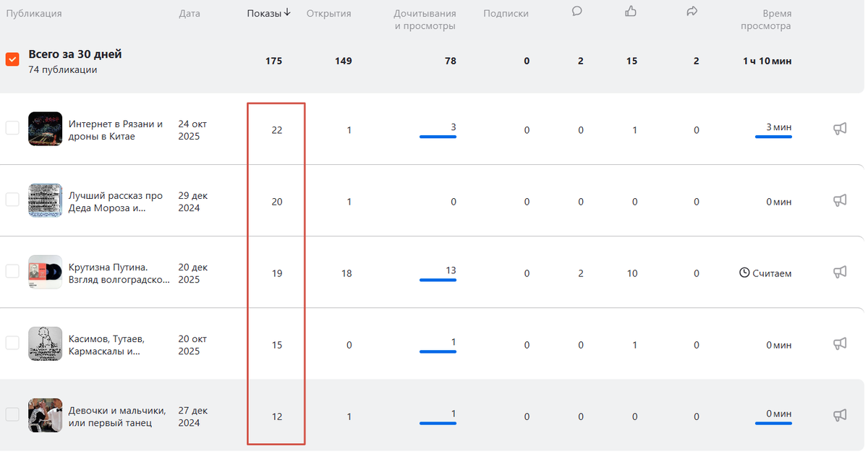This screenshot has width=868, height=457.
Task: Promote the Лучший рассказ про Деда Мороза post
Action: coord(840,201)
